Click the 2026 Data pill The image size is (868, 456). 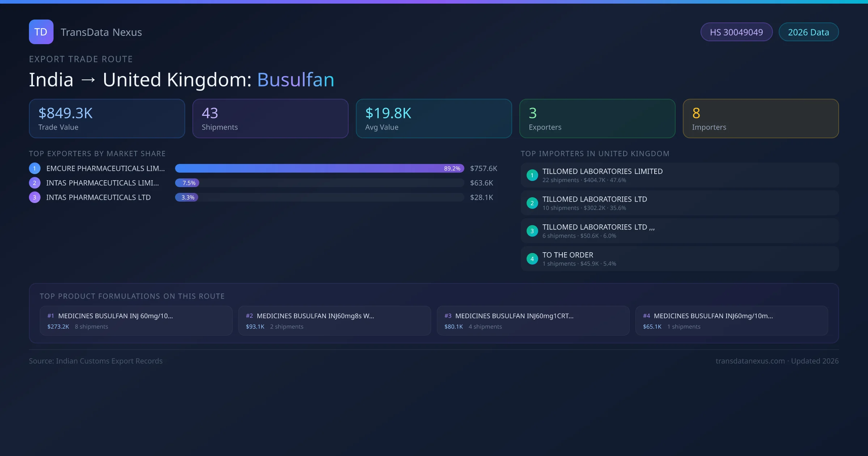808,32
